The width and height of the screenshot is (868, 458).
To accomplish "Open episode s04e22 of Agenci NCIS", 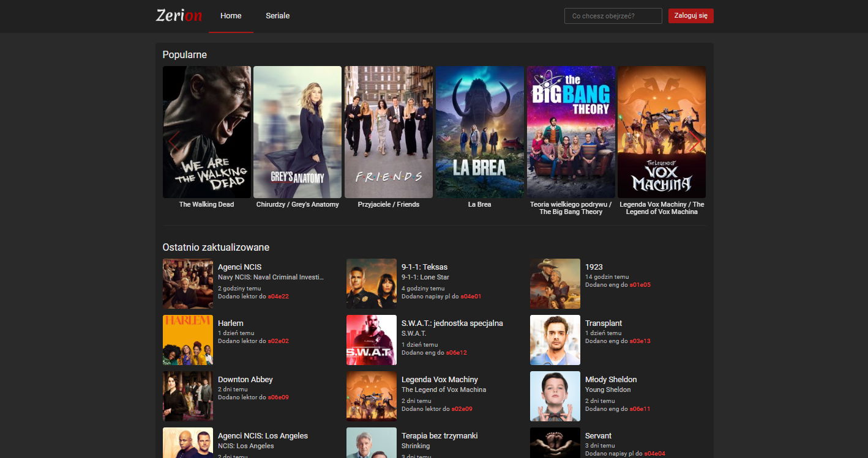I will (x=278, y=297).
